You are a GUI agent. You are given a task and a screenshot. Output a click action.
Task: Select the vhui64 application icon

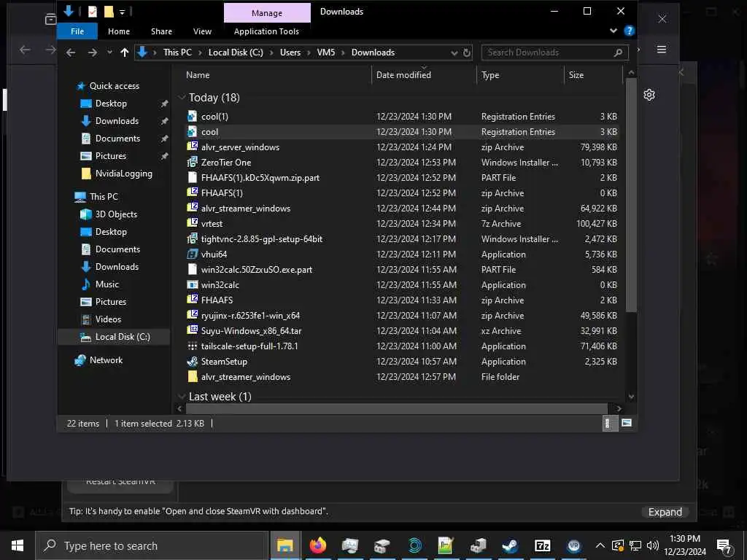coord(192,254)
